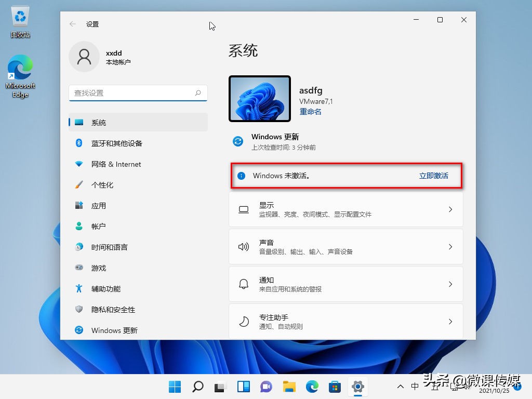
Task: Open 时间和语言 settings page
Action: click(138, 247)
